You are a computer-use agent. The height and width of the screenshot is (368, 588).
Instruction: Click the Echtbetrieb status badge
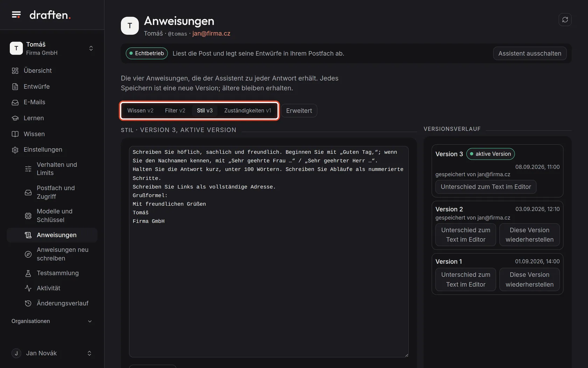(147, 54)
